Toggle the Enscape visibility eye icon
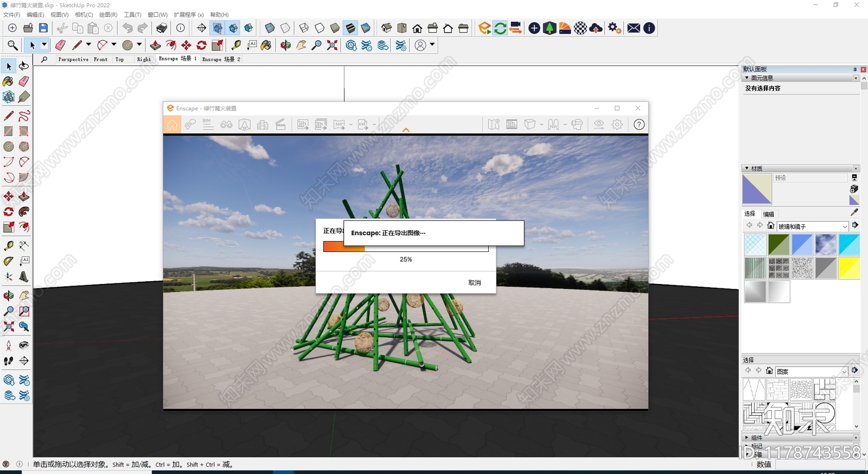This screenshot has width=868, height=474. pos(599,124)
